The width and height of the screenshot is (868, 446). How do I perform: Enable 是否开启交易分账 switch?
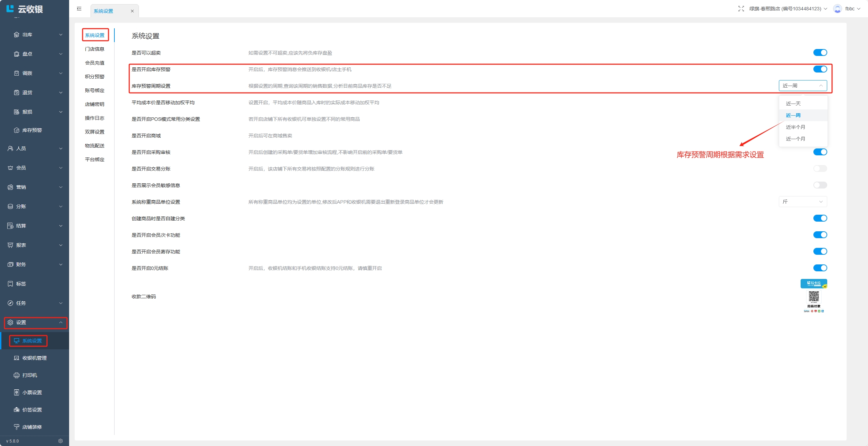click(x=820, y=168)
